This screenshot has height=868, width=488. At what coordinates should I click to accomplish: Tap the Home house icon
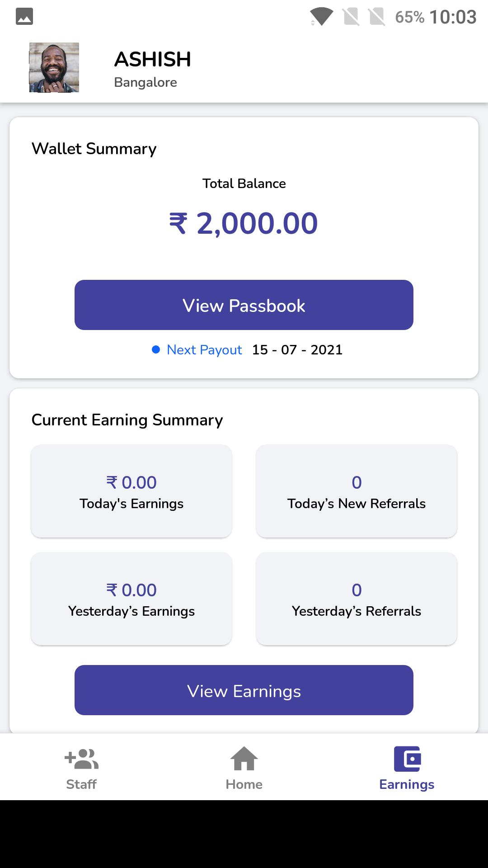click(x=244, y=758)
